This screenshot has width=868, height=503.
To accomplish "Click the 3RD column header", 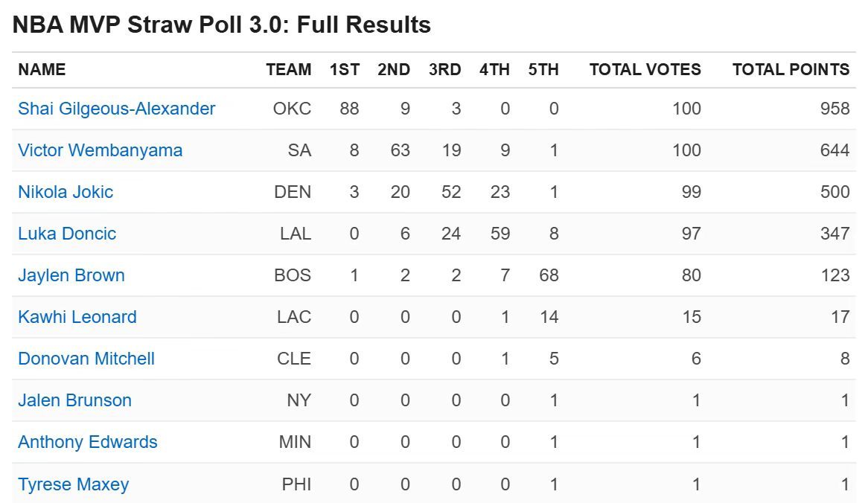I will point(445,70).
